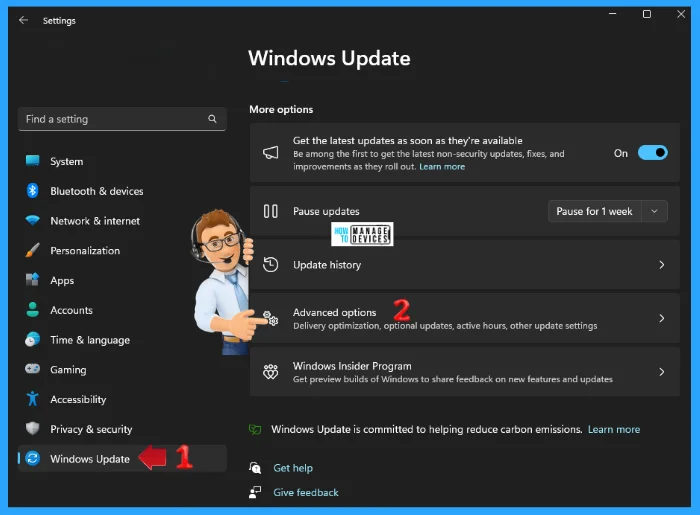Click the Apps icon in sidebar
The height and width of the screenshot is (515, 700).
(33, 280)
